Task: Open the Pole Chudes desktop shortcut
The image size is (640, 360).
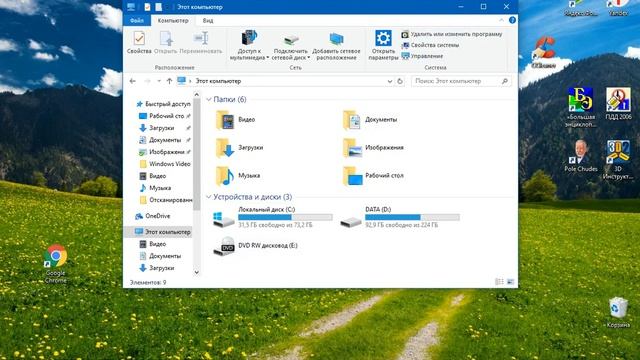Action: (580, 156)
